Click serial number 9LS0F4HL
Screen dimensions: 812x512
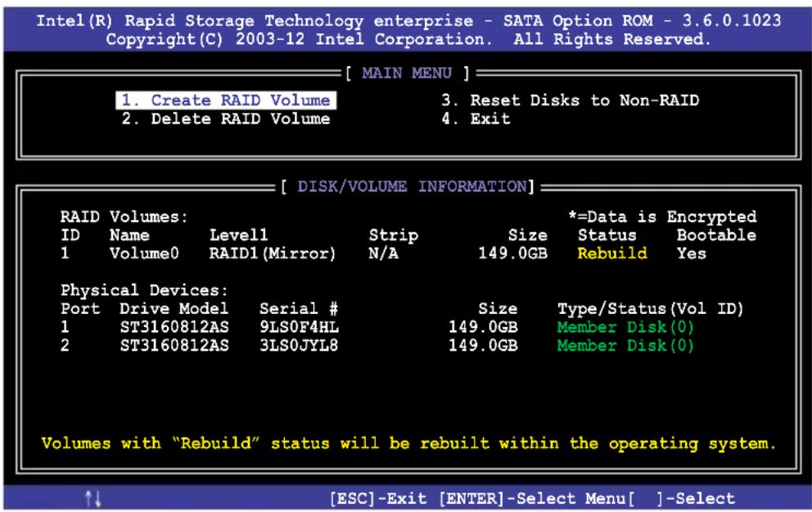299,327
